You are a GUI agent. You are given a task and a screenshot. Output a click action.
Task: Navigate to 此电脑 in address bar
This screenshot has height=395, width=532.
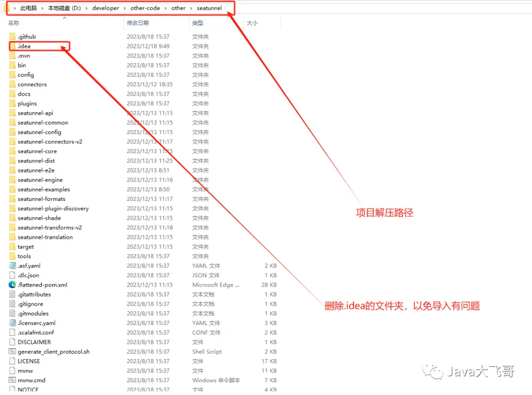29,8
